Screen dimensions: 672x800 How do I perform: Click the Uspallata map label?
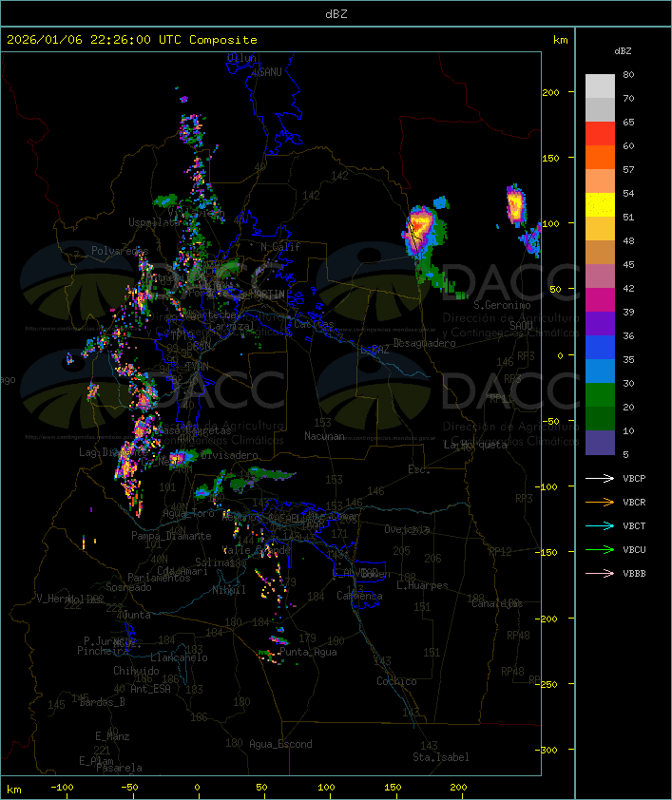coord(154,222)
